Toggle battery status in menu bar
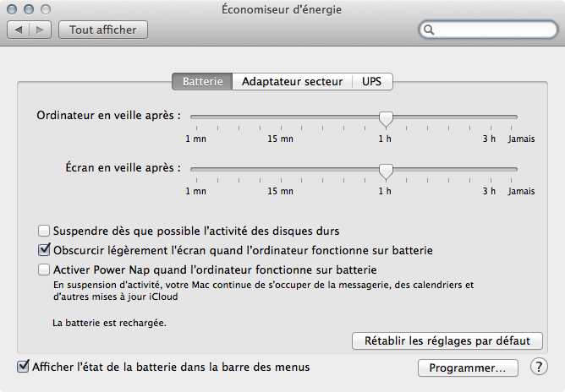 click(x=22, y=367)
